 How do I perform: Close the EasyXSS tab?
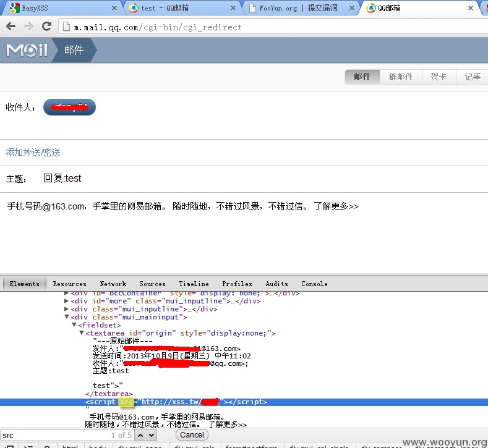pyautogui.click(x=114, y=8)
